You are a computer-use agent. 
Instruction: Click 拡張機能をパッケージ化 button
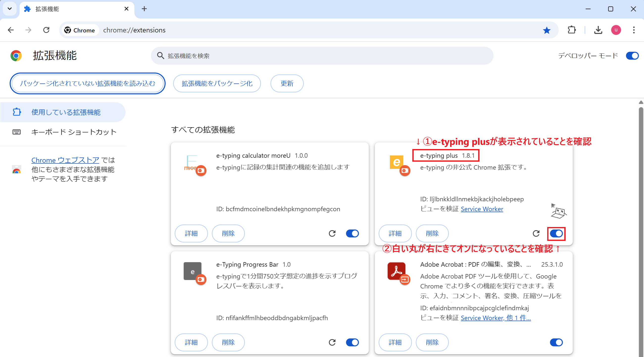click(217, 83)
